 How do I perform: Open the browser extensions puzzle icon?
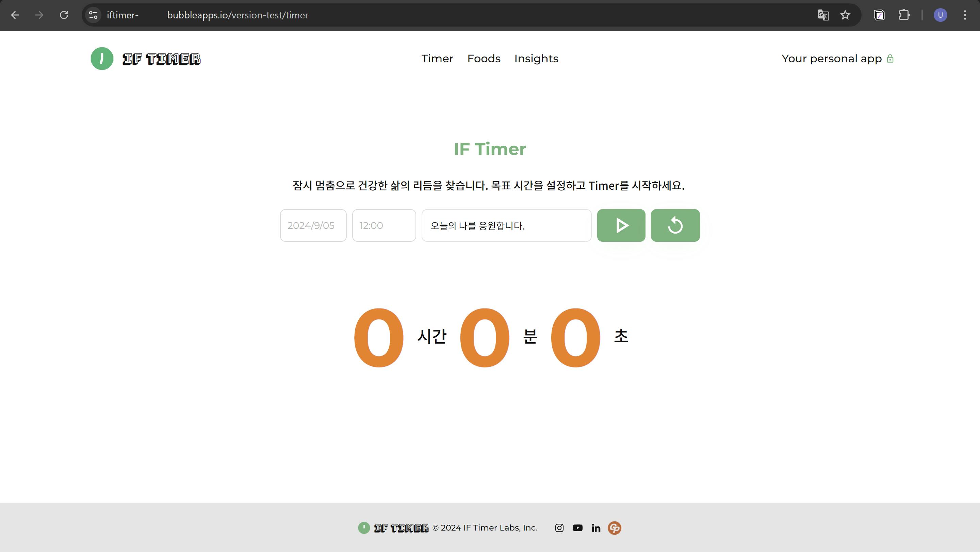pyautogui.click(x=904, y=15)
